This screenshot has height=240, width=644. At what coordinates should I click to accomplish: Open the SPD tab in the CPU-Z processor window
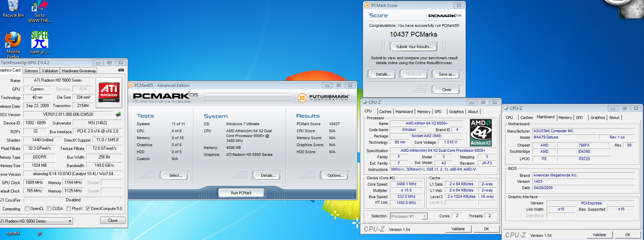[438, 112]
